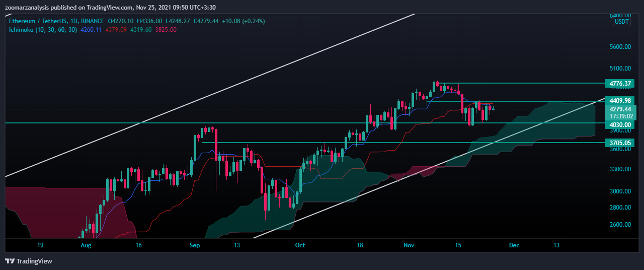Click the 19 date label on the time axis
The height and width of the screenshot is (270, 644).
coord(40,246)
